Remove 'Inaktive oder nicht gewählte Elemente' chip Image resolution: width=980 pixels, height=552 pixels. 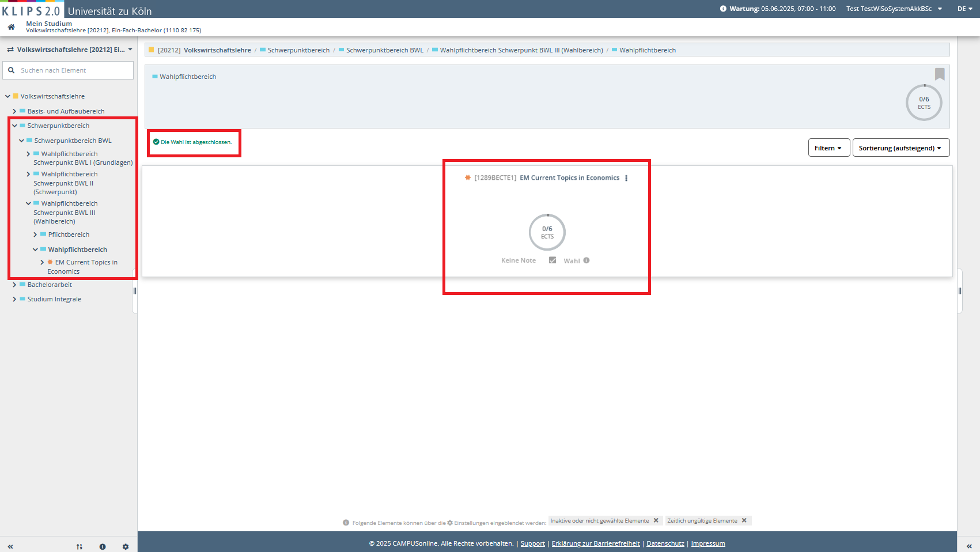656,520
